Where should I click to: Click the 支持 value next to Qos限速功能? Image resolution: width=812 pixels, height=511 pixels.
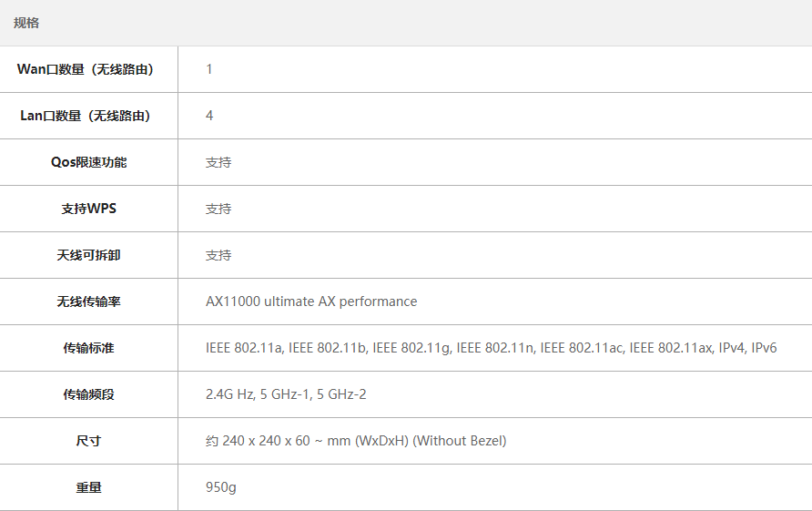[x=218, y=162]
